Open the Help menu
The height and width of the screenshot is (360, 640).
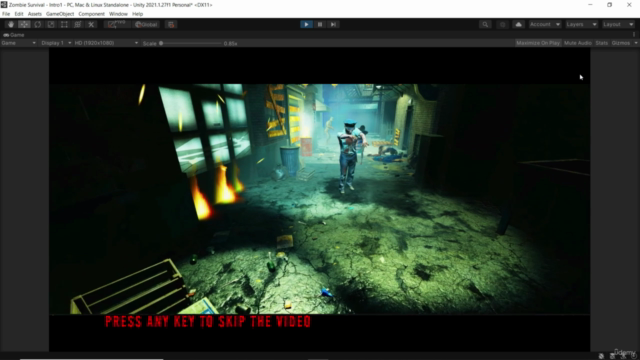coord(138,14)
